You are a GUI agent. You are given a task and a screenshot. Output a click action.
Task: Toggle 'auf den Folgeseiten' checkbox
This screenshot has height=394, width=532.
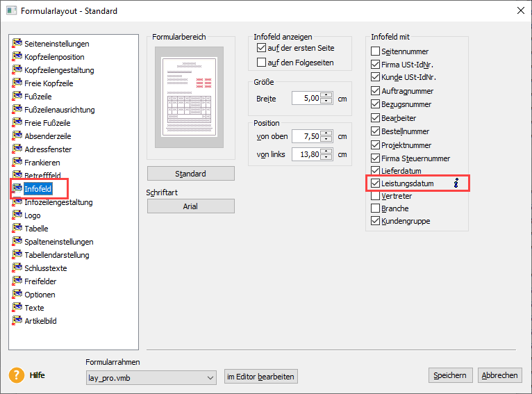pos(262,63)
